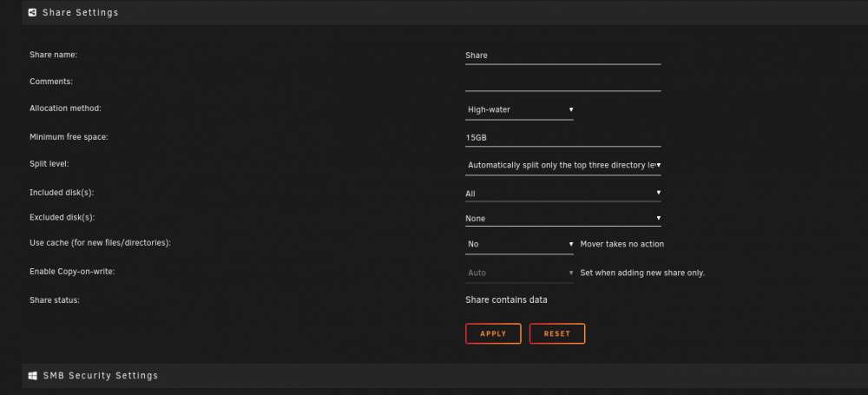Click the empty Comments input field
Viewport: 868px width, 395px height.
[563, 82]
